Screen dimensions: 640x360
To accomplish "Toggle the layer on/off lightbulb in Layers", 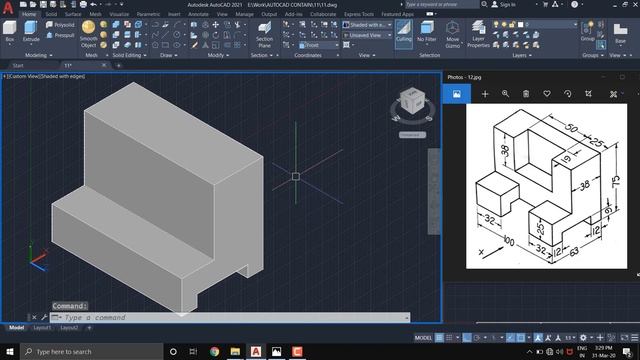I will click(496, 25).
